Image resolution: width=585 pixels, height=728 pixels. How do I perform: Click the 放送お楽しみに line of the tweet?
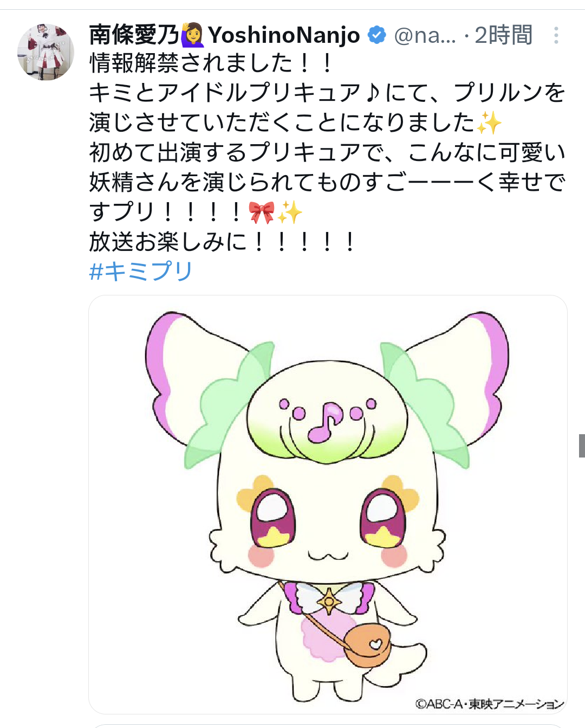tap(222, 242)
